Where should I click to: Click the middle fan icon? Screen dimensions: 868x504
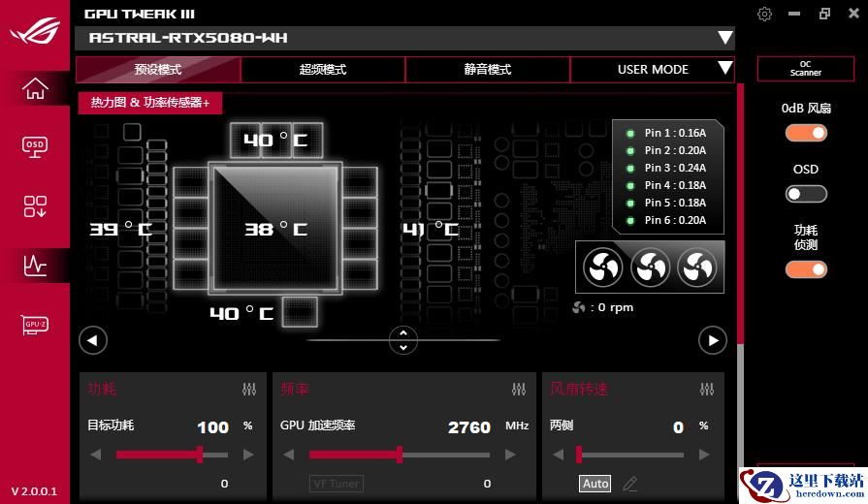(x=651, y=268)
